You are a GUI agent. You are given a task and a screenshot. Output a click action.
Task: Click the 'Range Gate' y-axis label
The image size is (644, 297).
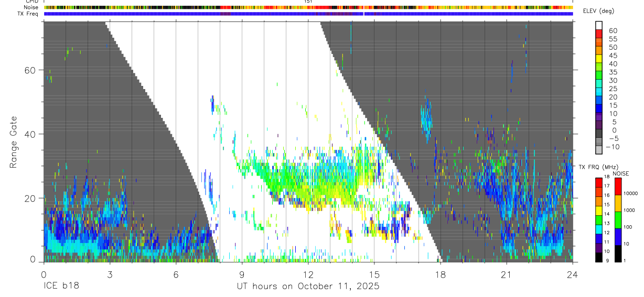[x=14, y=142]
